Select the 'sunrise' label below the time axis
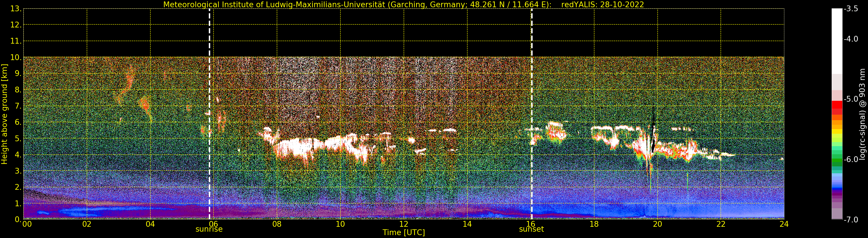Screen dimensions: 868x238 (x=209, y=229)
